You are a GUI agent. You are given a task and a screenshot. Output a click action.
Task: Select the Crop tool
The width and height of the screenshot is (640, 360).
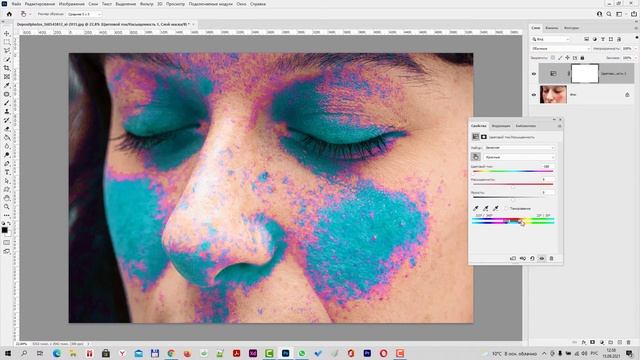[7, 68]
